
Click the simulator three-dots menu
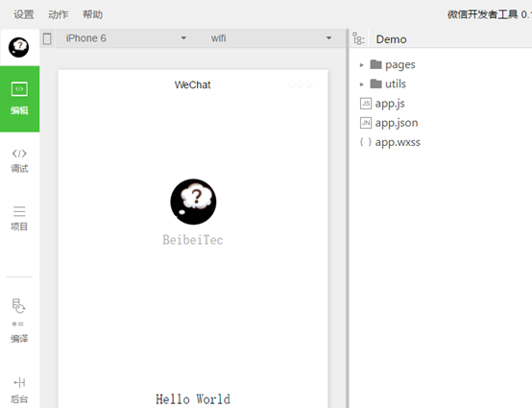click(x=301, y=84)
